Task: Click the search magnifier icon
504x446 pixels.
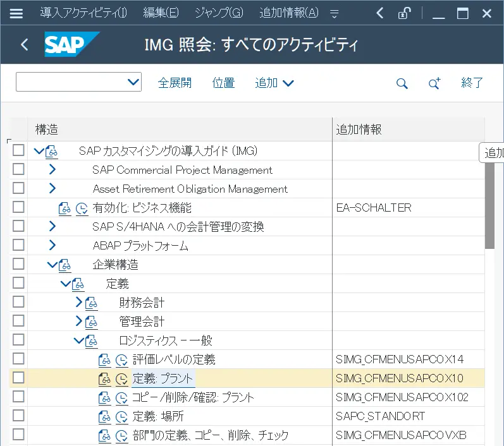Action: point(402,83)
